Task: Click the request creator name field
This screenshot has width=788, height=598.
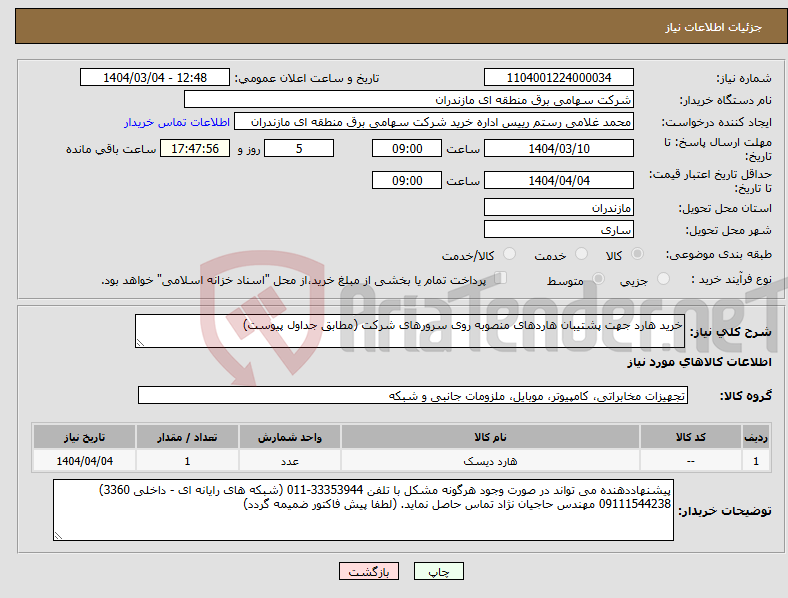Action: point(434,122)
